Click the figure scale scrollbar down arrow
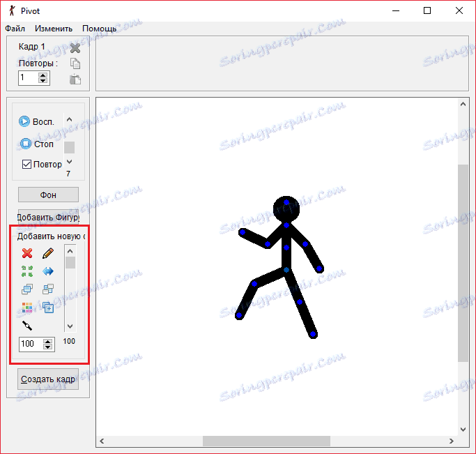Image resolution: width=476 pixels, height=454 pixels. (x=70, y=326)
